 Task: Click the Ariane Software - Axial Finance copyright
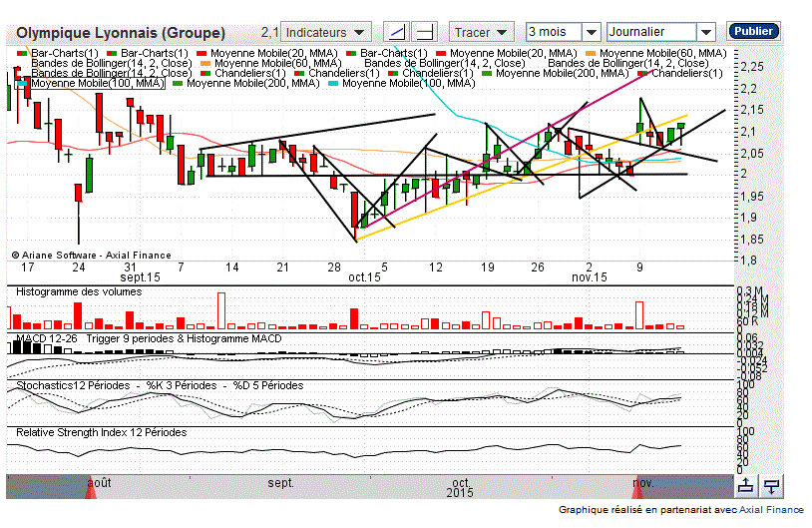point(91,255)
